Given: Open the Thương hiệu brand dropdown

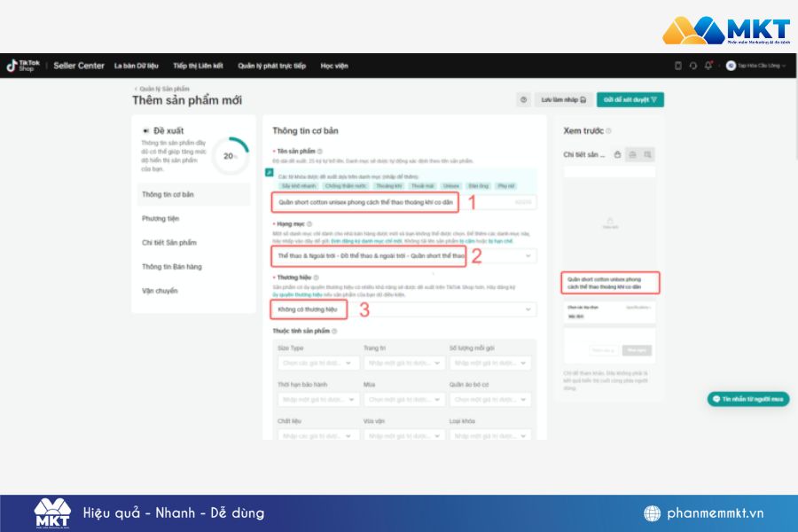Looking at the screenshot, I should coord(404,309).
